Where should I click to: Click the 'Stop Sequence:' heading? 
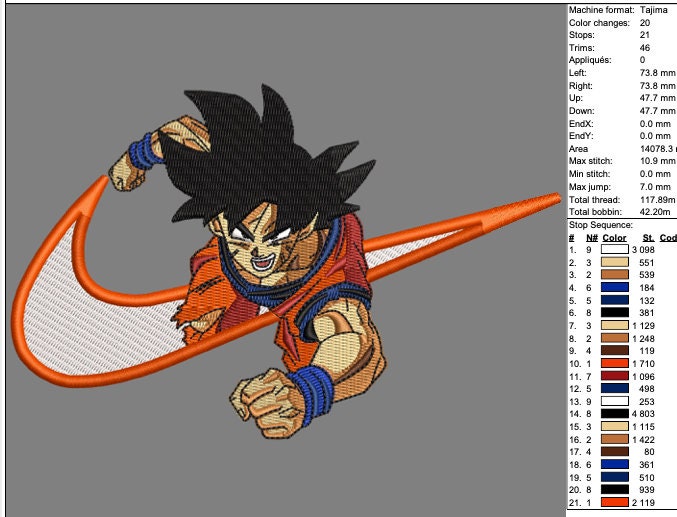(601, 225)
